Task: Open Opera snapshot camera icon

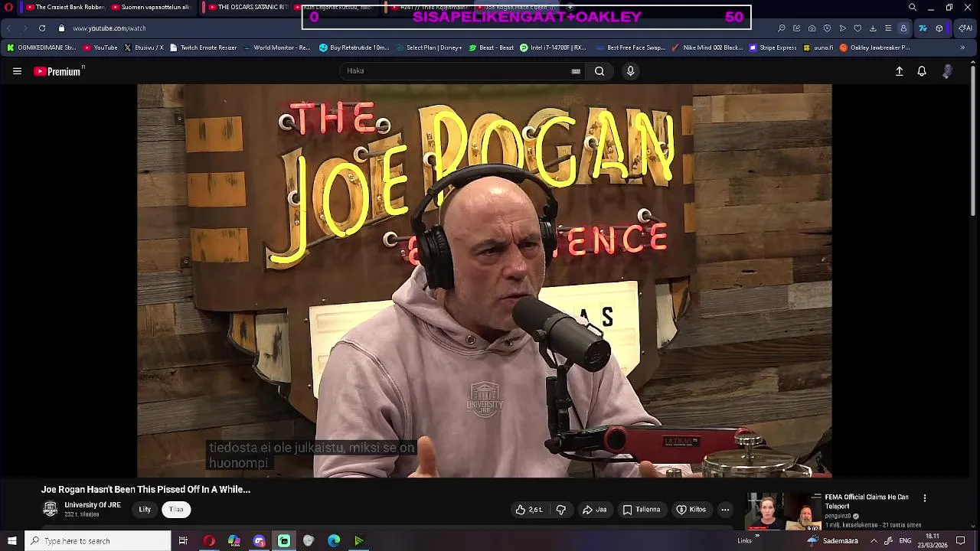Action: tap(812, 28)
